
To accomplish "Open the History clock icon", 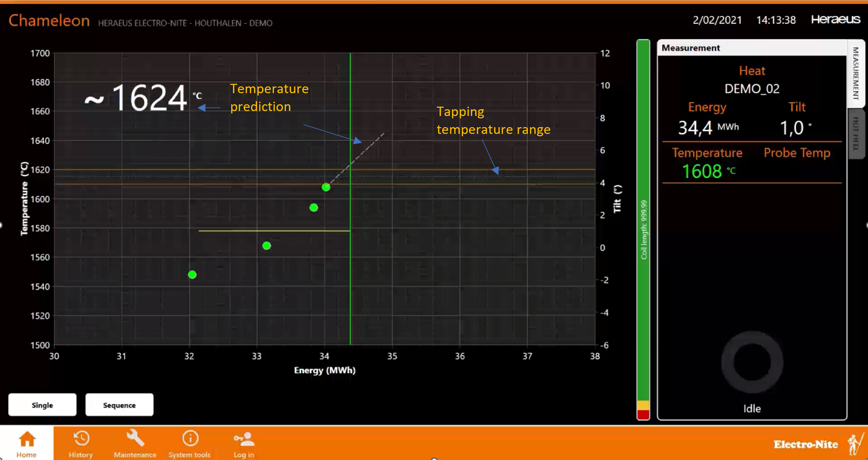I will point(81,438).
